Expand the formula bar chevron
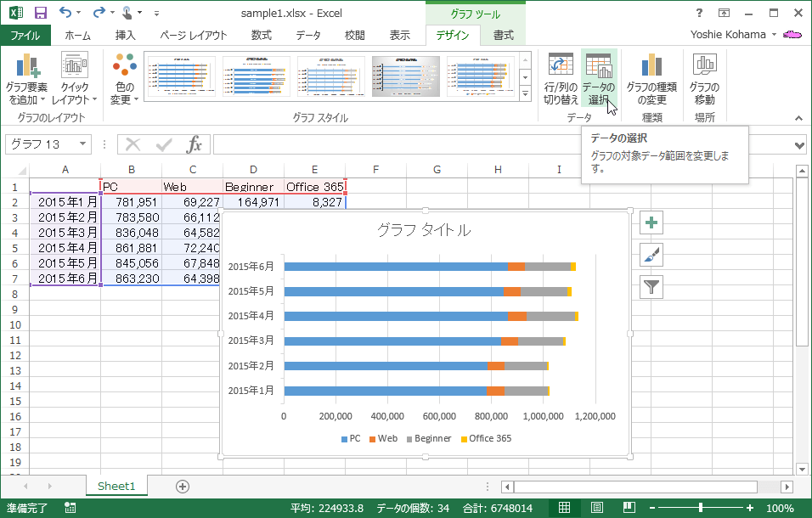Screen dimensions: 812x518 [x=800, y=145]
